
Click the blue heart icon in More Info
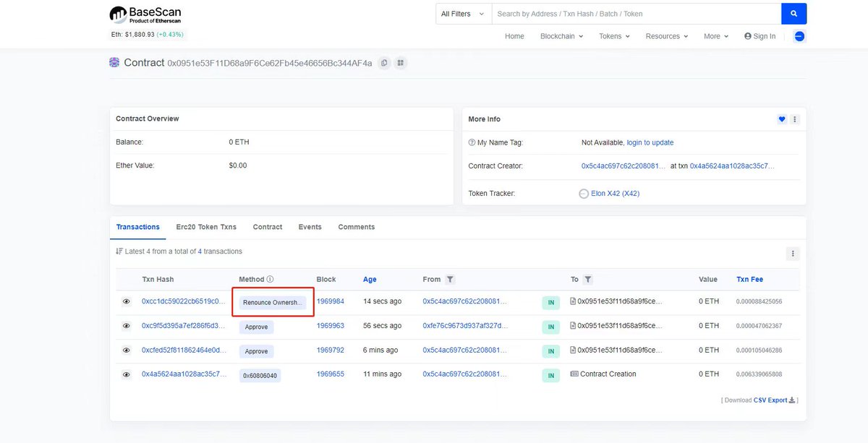tap(782, 119)
